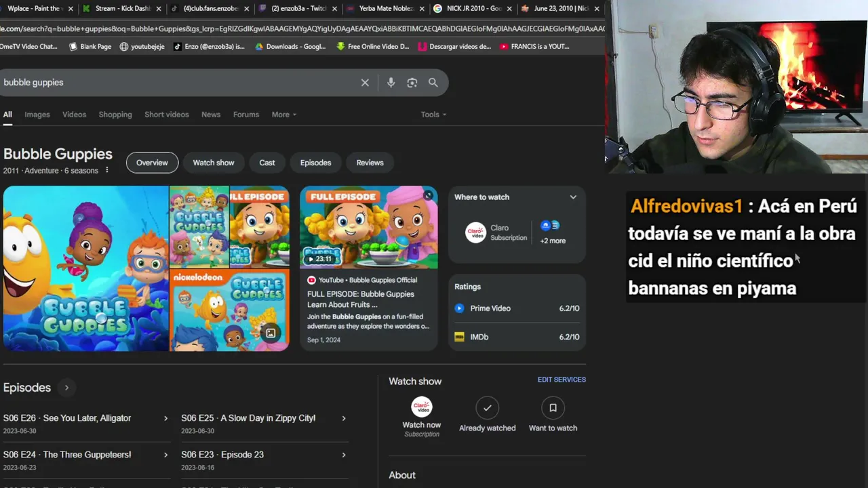This screenshot has height=488, width=868.
Task: Start voice search with the microphone icon
Action: [x=391, y=83]
